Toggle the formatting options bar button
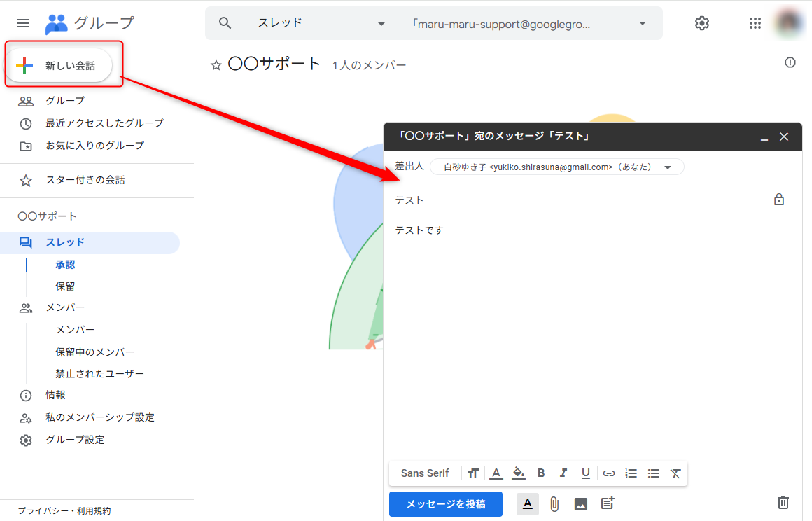The width and height of the screenshot is (812, 521). [528, 503]
